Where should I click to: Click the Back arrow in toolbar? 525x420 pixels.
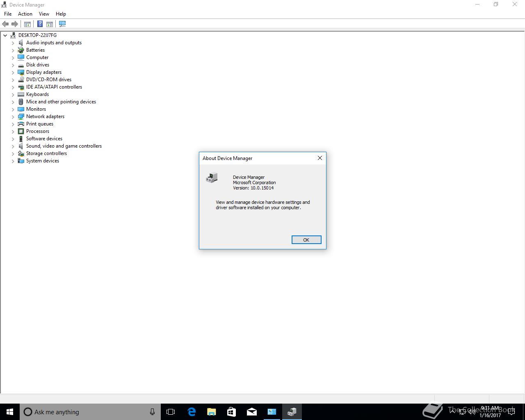[5, 24]
